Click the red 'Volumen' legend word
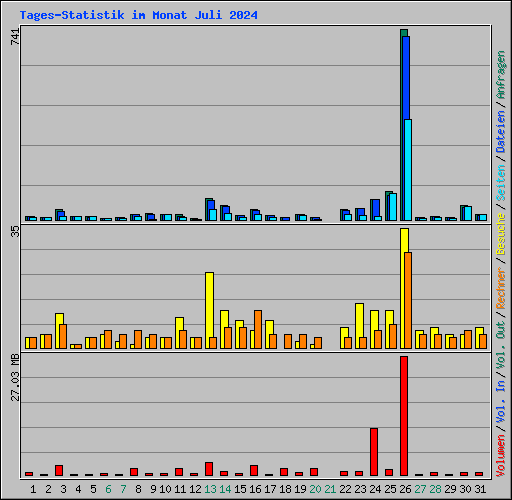512x500 pixels. coord(501,456)
